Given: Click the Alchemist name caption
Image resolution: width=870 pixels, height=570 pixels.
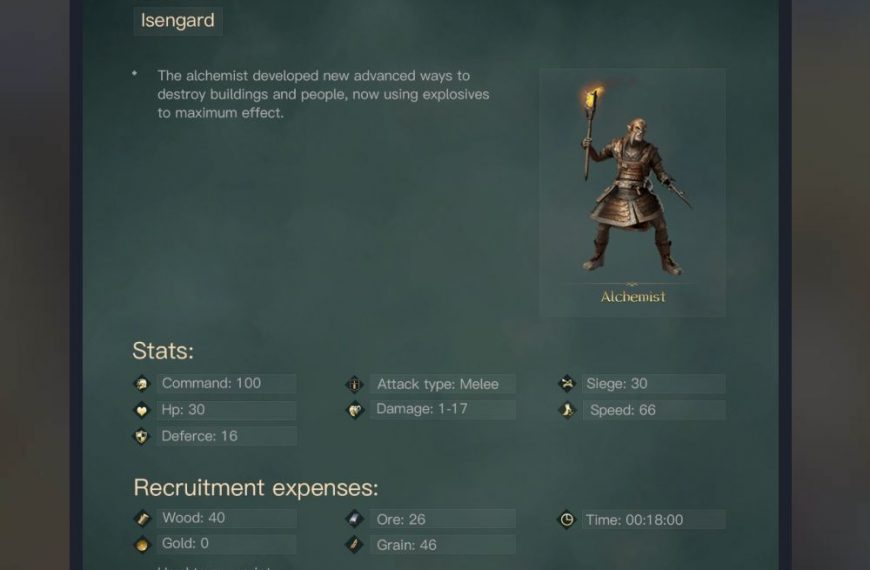Looking at the screenshot, I should tap(633, 297).
